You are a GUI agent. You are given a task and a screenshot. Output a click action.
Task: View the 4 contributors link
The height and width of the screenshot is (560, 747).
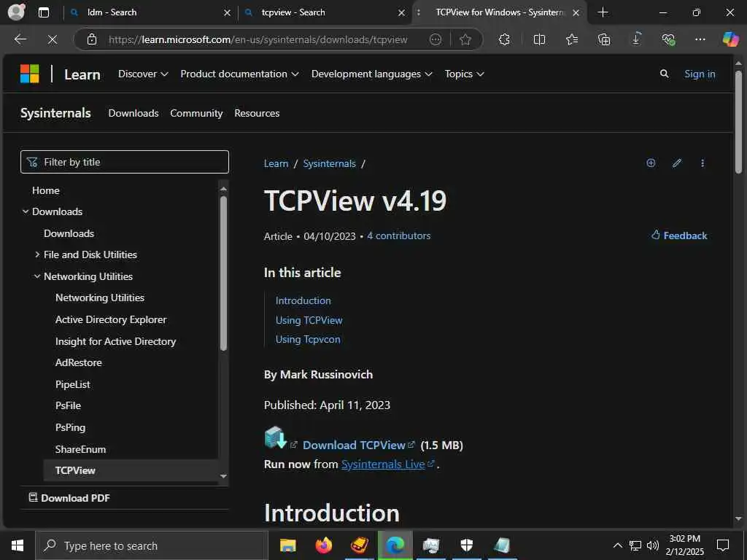[x=399, y=236]
